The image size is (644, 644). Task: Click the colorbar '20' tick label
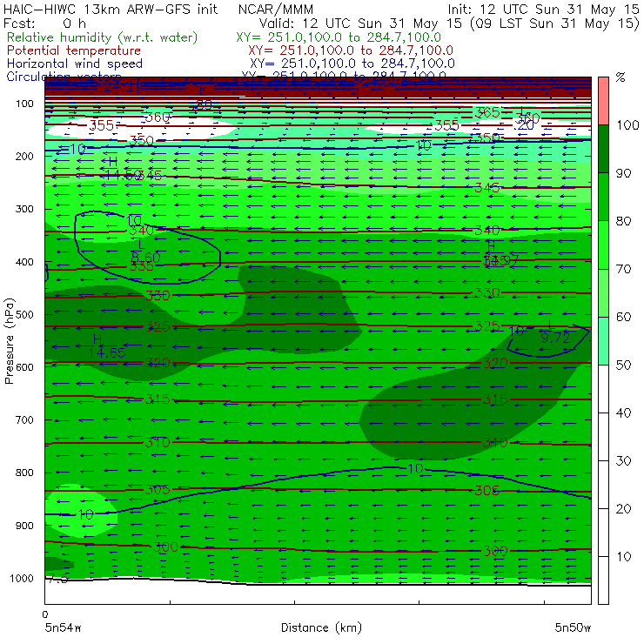(x=623, y=509)
